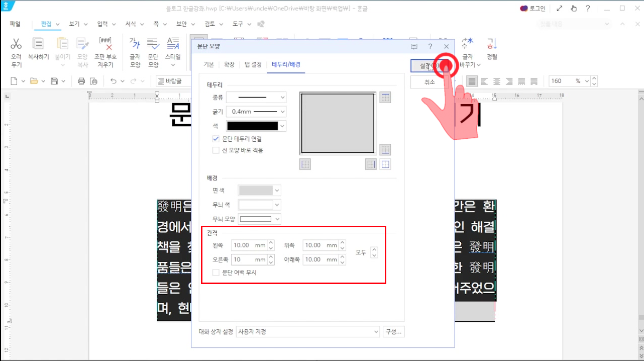
Task: Click the Save floppy disk icon
Action: [54, 81]
